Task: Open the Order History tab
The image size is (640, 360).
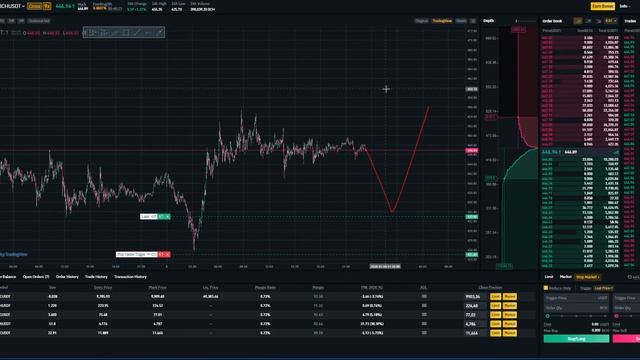Action: [67, 277]
